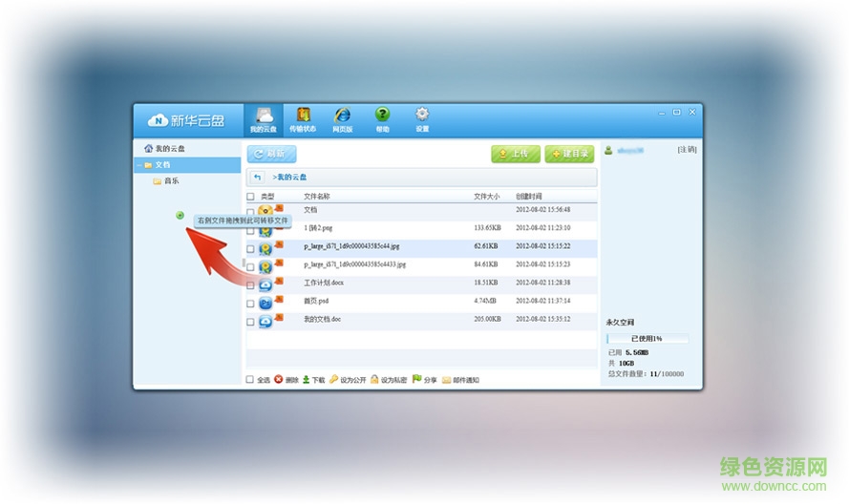Click the cloud document icon of 工作计划.docx
The image size is (849, 504).
pyautogui.click(x=265, y=285)
